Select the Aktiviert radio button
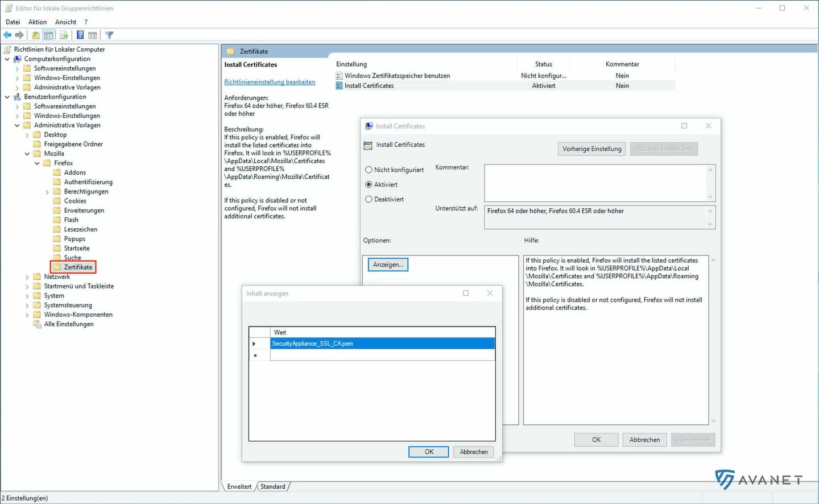The height and width of the screenshot is (504, 819). coord(369,185)
